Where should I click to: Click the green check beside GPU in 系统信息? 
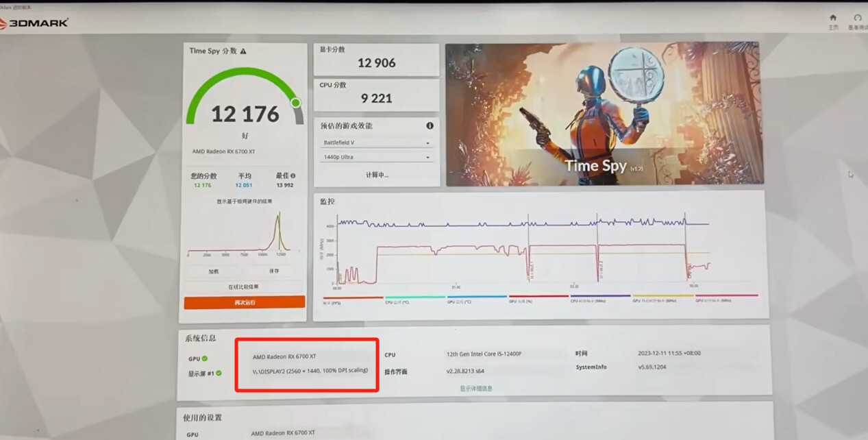205,358
